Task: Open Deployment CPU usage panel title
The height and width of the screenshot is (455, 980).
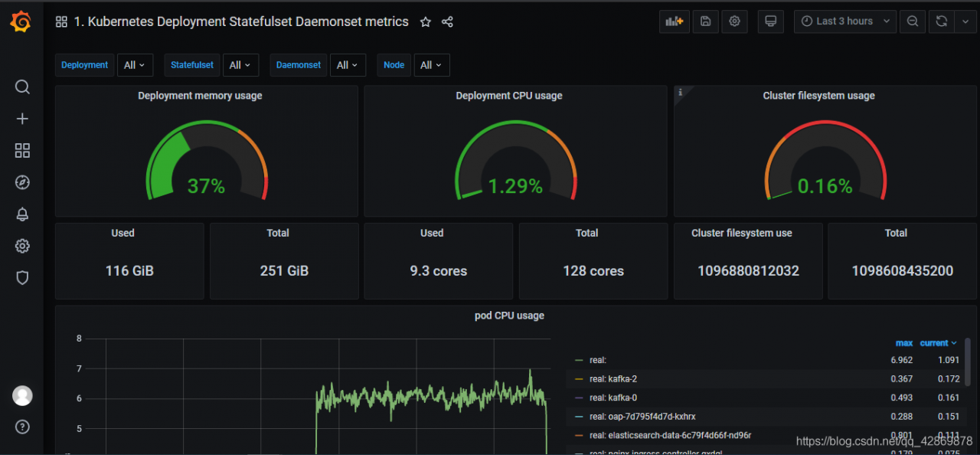Action: [x=509, y=96]
